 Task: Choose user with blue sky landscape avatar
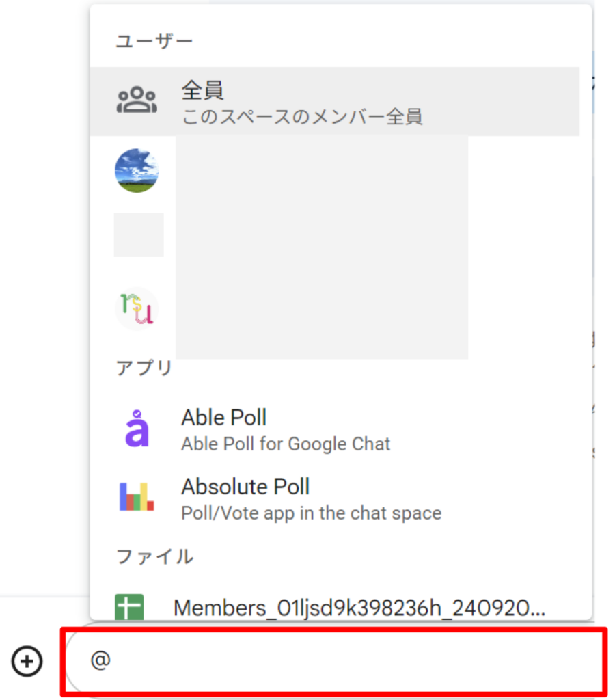point(137,170)
